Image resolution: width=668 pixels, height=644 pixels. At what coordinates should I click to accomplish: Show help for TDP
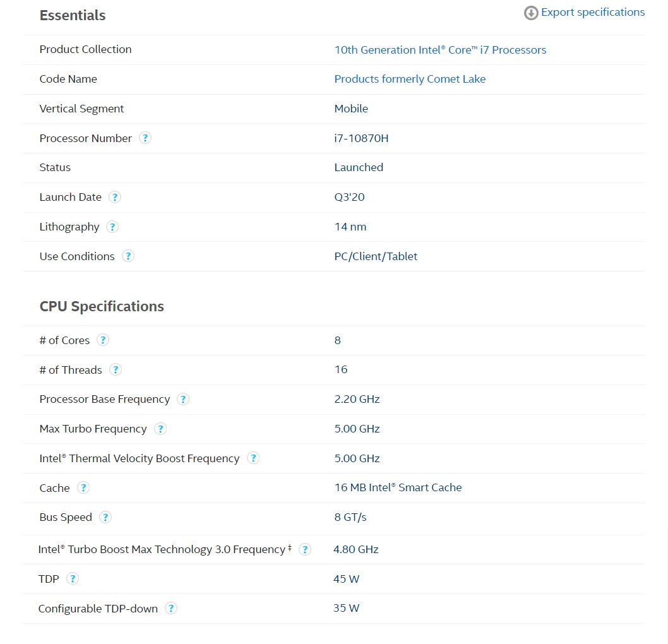(x=73, y=579)
